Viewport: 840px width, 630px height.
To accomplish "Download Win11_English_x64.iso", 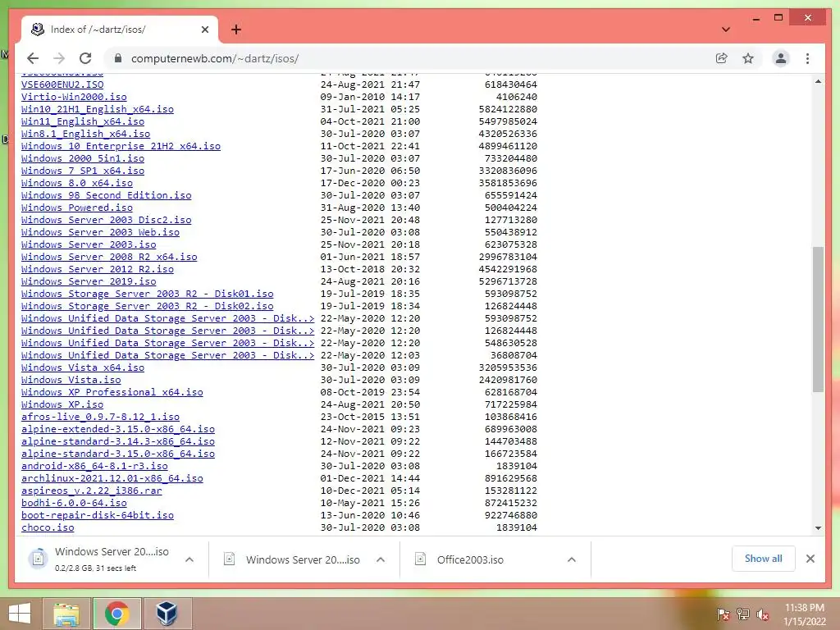I will click(83, 121).
